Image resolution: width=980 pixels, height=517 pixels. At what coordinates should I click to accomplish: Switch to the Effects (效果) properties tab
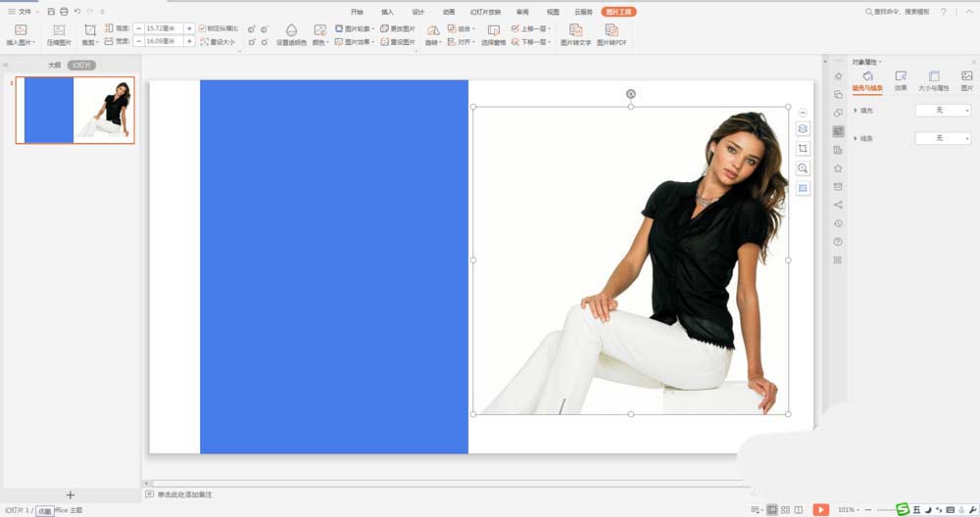[900, 81]
